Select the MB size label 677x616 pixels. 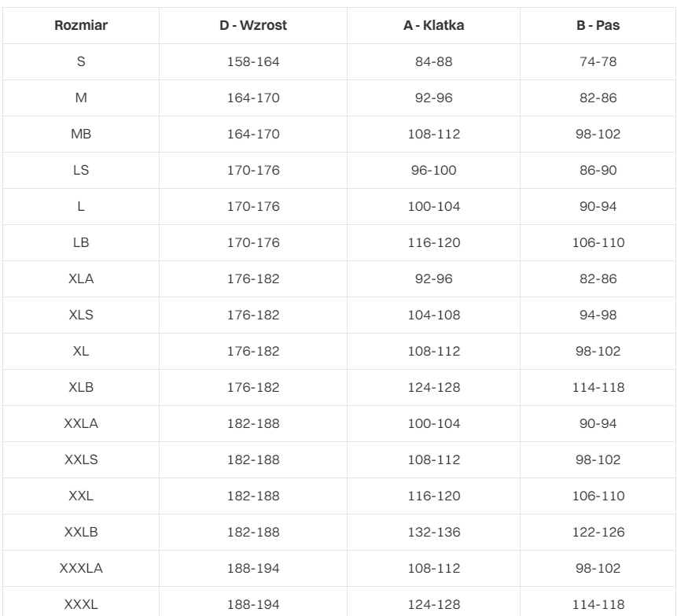pos(81,134)
